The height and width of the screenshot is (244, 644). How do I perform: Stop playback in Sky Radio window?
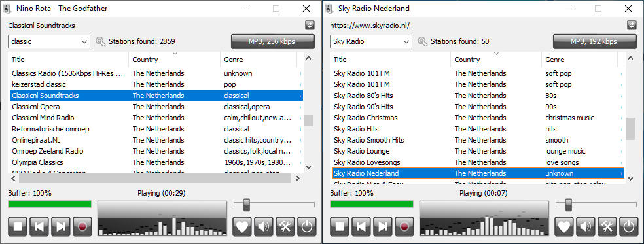pos(339,226)
